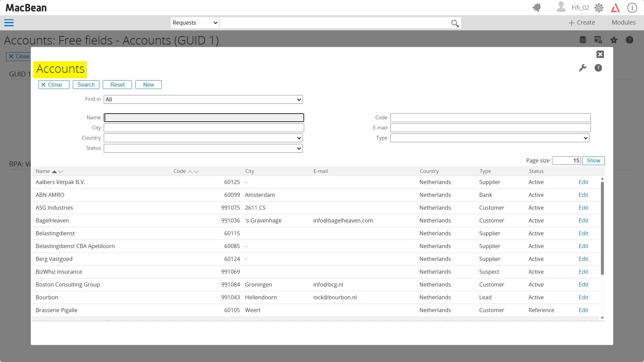Open the notifications bell icon
Image resolution: width=644 pixels, height=362 pixels.
[537, 8]
